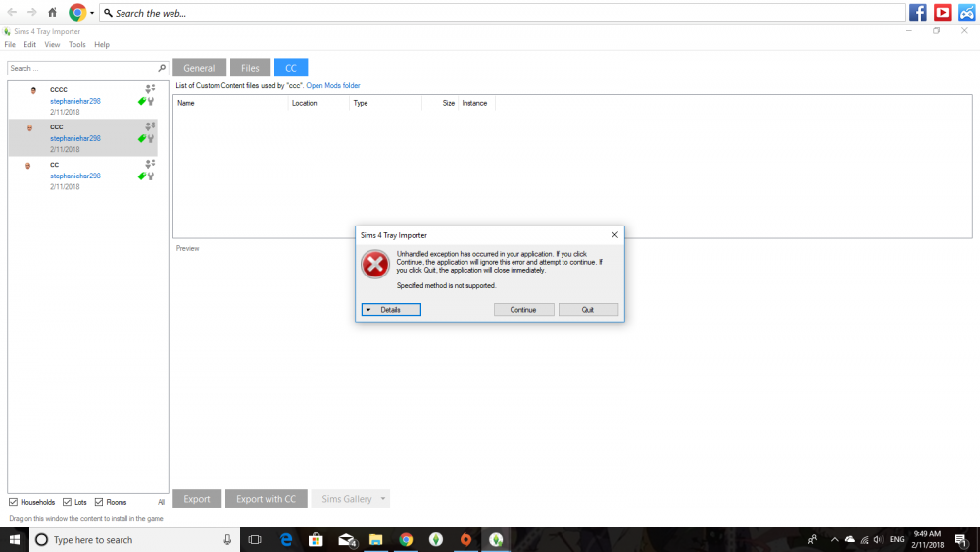Click the household icon in the ccc row

(x=150, y=126)
